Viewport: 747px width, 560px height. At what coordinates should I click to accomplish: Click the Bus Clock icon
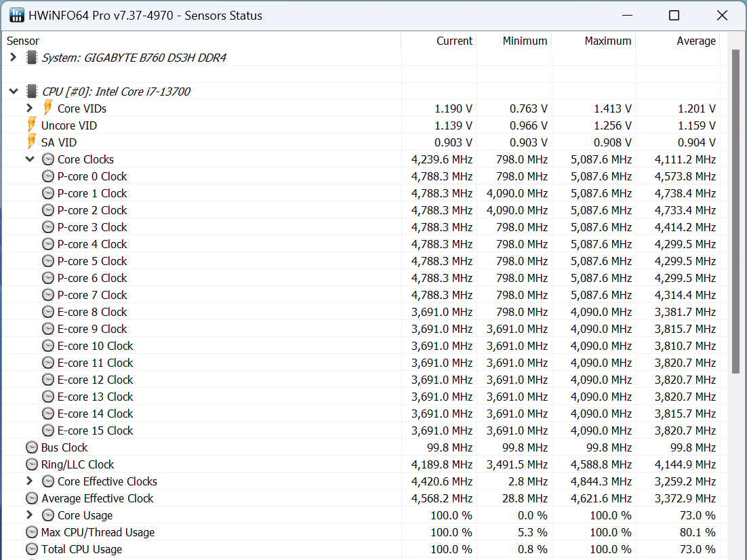pos(31,447)
